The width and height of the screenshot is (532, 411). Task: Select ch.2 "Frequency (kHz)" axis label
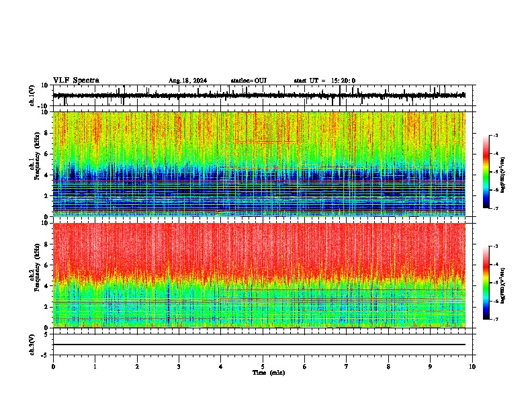click(37, 267)
